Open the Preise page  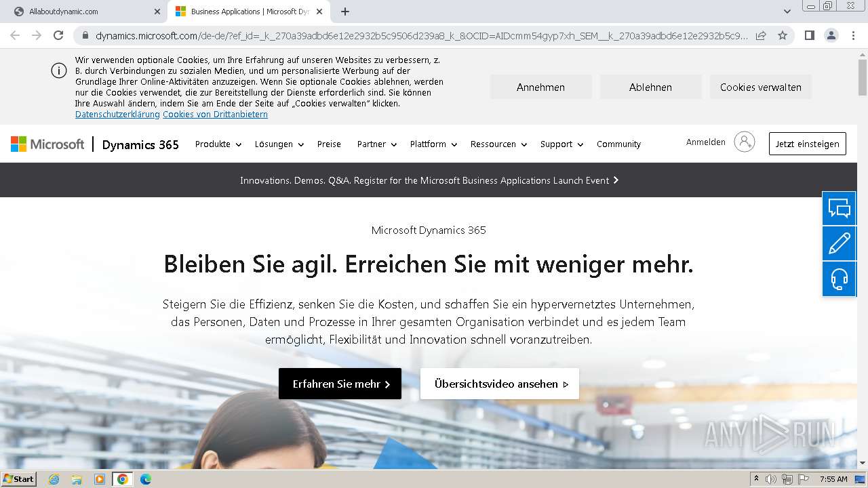tap(329, 144)
